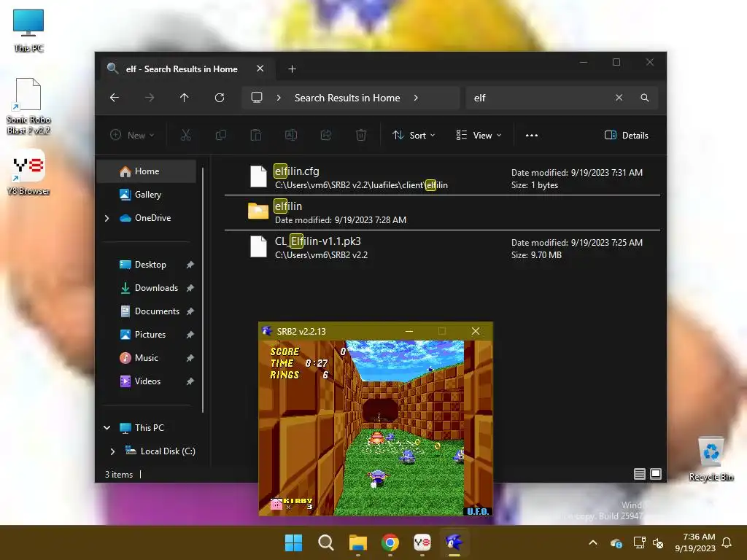Select CL_Elfilin-v1.1.pk3 file result
This screenshot has height=560, width=747.
[442, 248]
